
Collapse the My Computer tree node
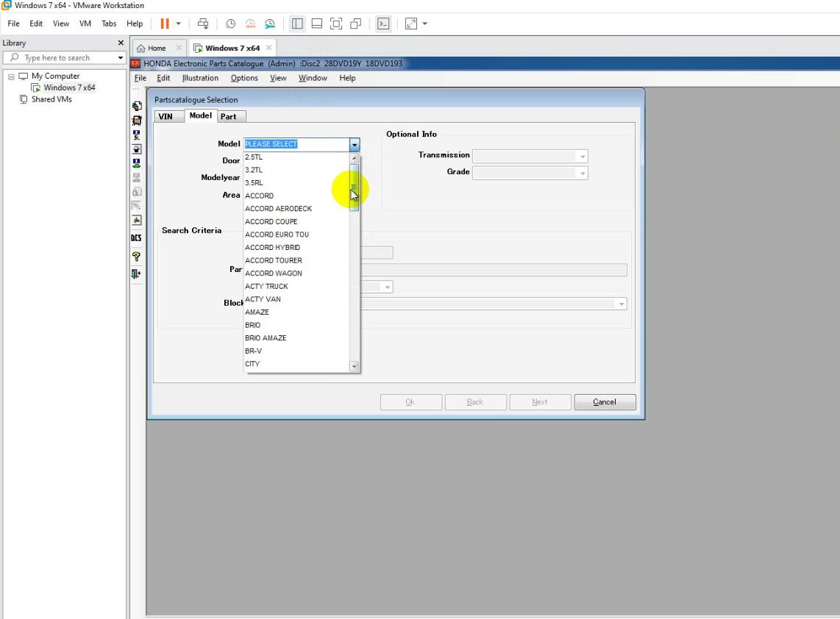pos(11,76)
